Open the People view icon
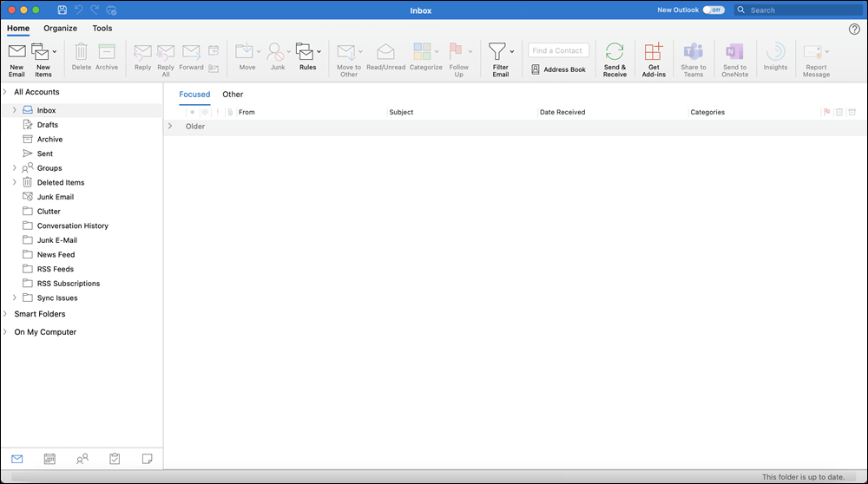 [82, 459]
